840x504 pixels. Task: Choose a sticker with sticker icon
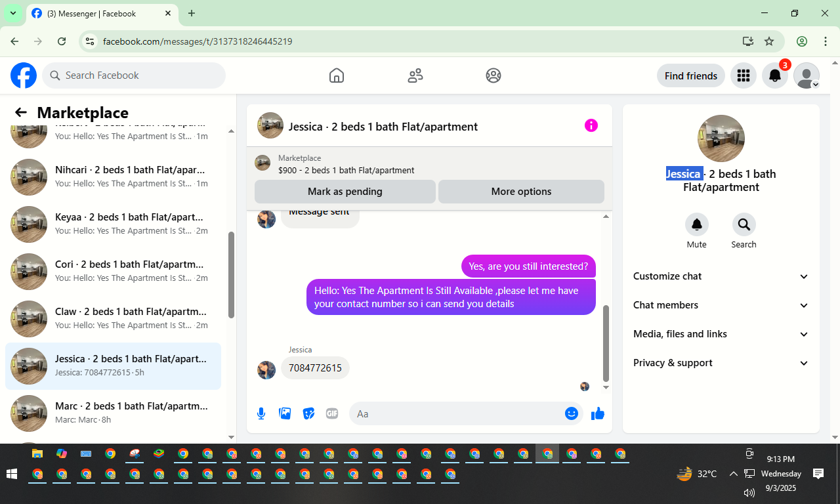(x=308, y=413)
